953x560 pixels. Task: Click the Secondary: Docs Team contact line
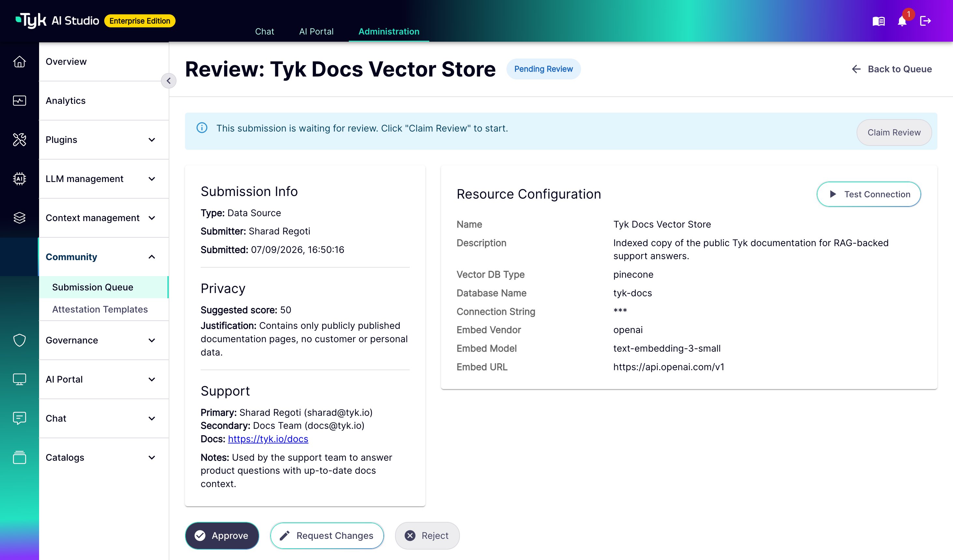coord(282,426)
